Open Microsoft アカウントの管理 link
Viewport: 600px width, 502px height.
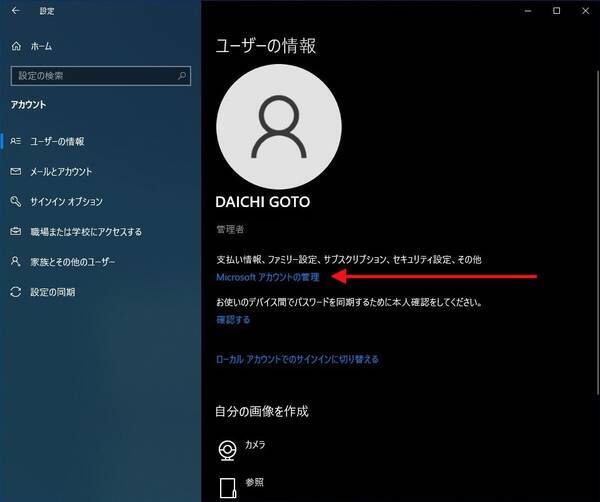(x=268, y=277)
